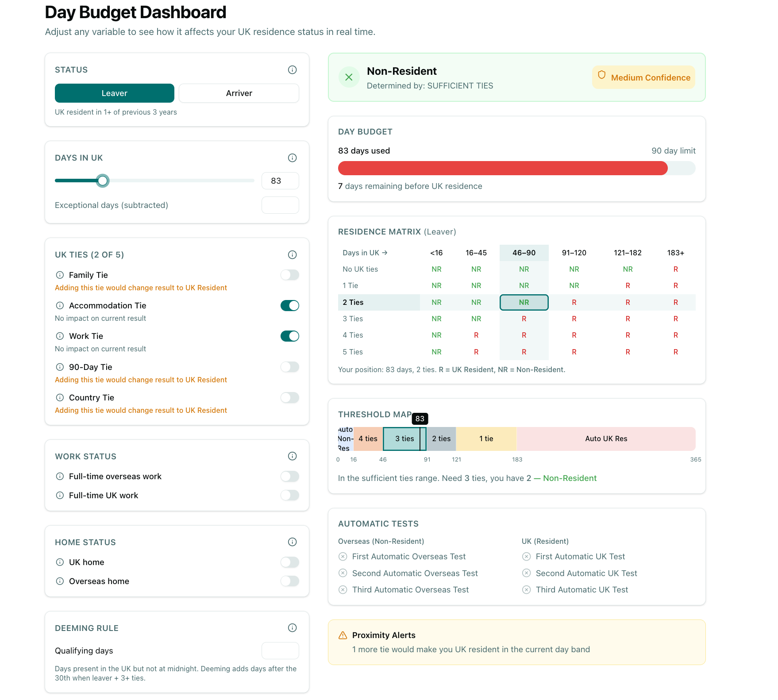Open the Work Status info icon
The image size is (778, 700).
click(292, 456)
